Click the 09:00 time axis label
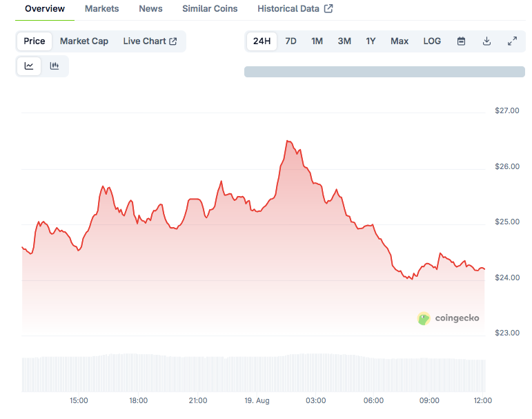Screen dimensions: 532x419 pyautogui.click(x=429, y=400)
